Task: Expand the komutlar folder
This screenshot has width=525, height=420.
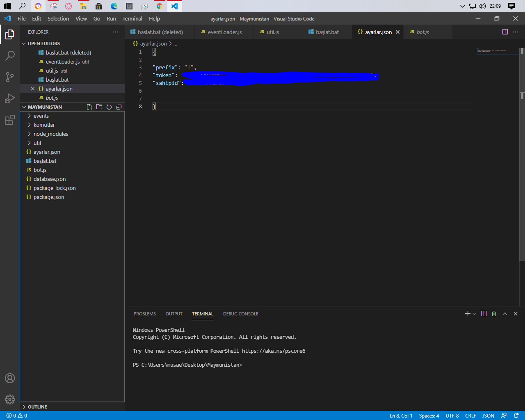Action: (x=44, y=125)
